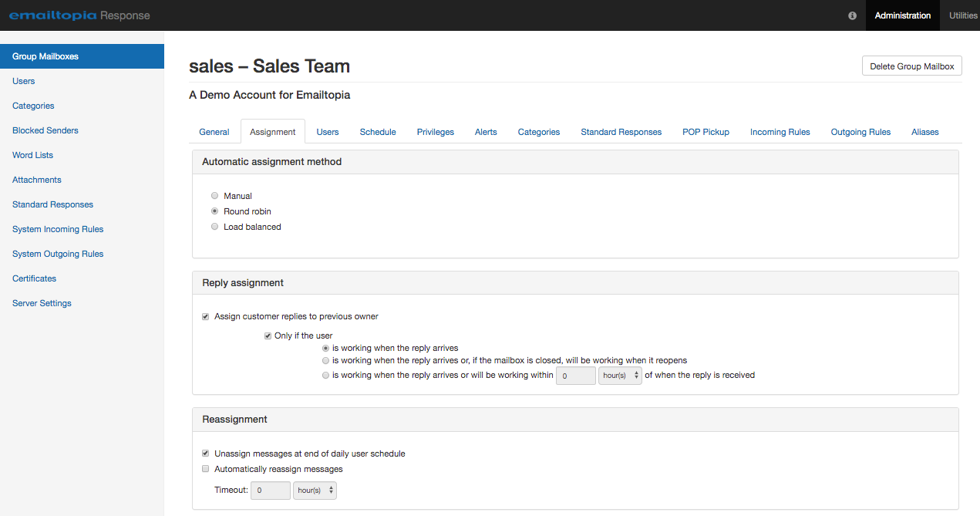Viewport: 980px width, 516px height.
Task: Toggle Assign customer replies to previous owner
Action: point(206,316)
